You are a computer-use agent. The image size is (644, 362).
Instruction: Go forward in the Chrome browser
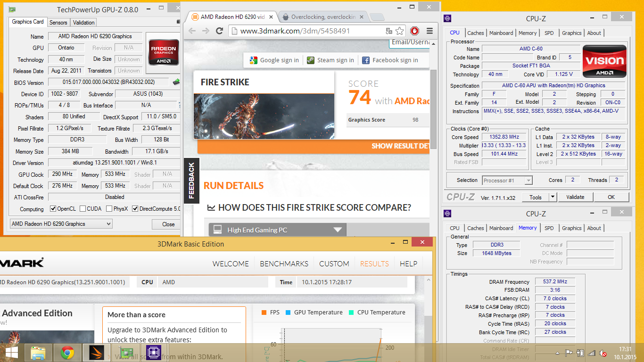click(x=206, y=31)
